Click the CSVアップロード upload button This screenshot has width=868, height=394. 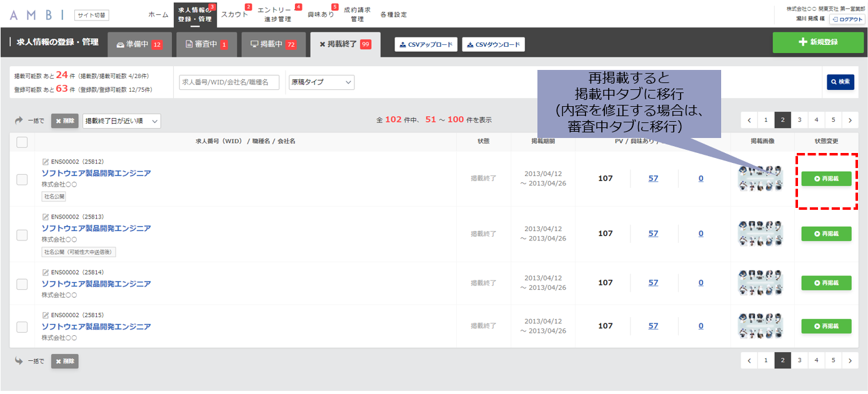click(425, 44)
